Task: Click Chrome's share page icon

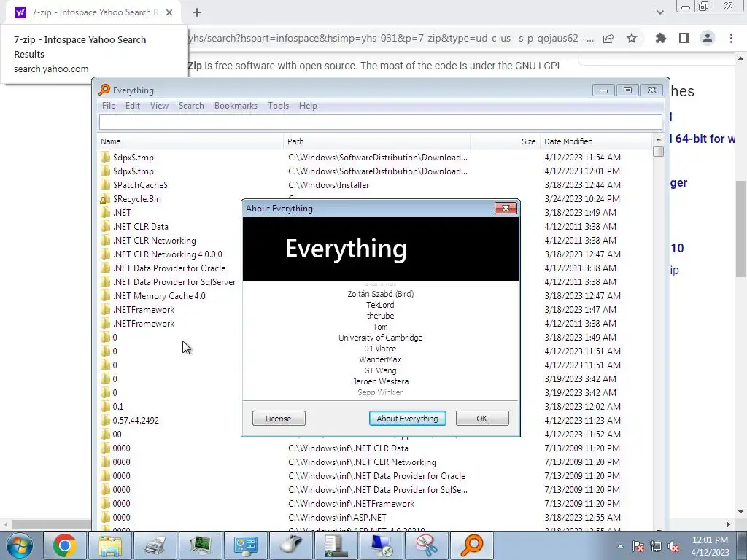Action: coord(608,39)
